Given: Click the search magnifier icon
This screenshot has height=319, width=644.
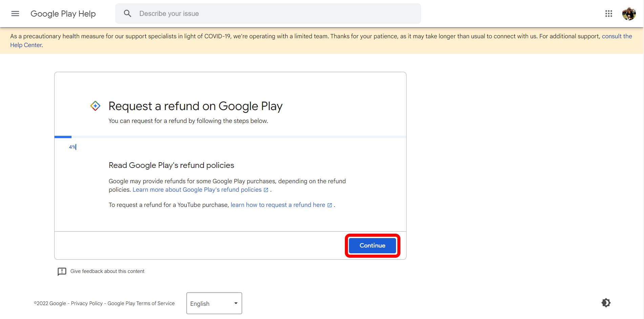Looking at the screenshot, I should pos(127,14).
